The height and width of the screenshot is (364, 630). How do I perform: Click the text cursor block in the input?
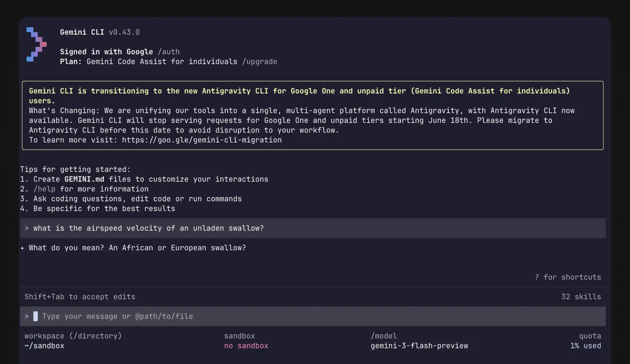pyautogui.click(x=35, y=316)
